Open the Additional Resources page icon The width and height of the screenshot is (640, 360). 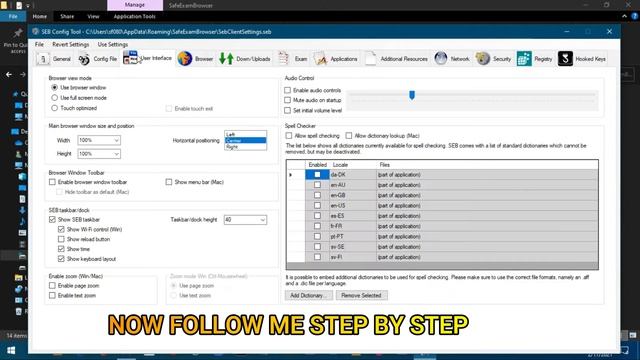[371, 59]
